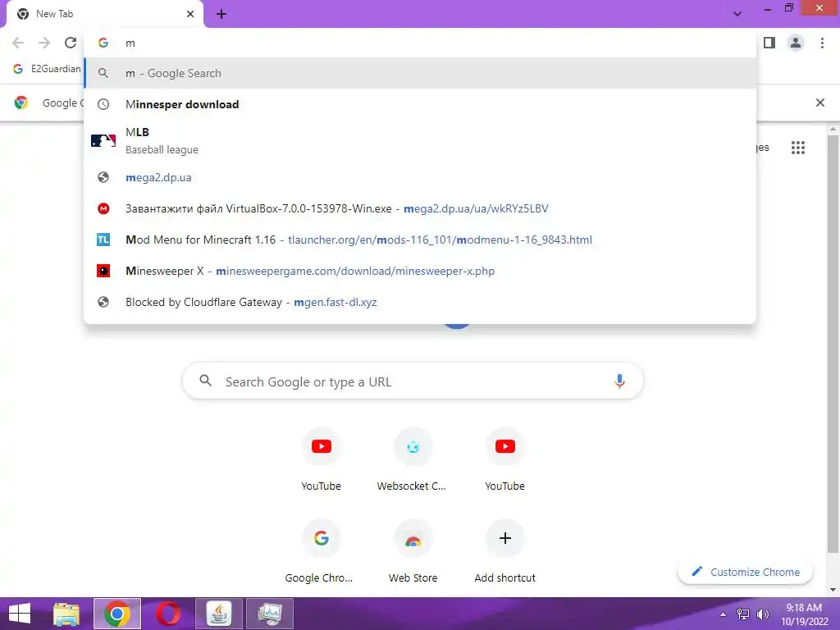Open the E2Guardian bookmark

[x=47, y=69]
